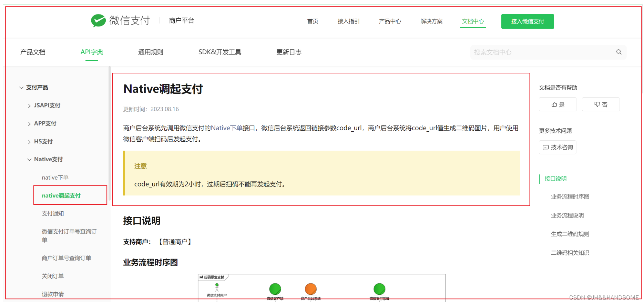This screenshot has height=303, width=644.
Task: Switch to the API字典 tab
Action: point(92,52)
